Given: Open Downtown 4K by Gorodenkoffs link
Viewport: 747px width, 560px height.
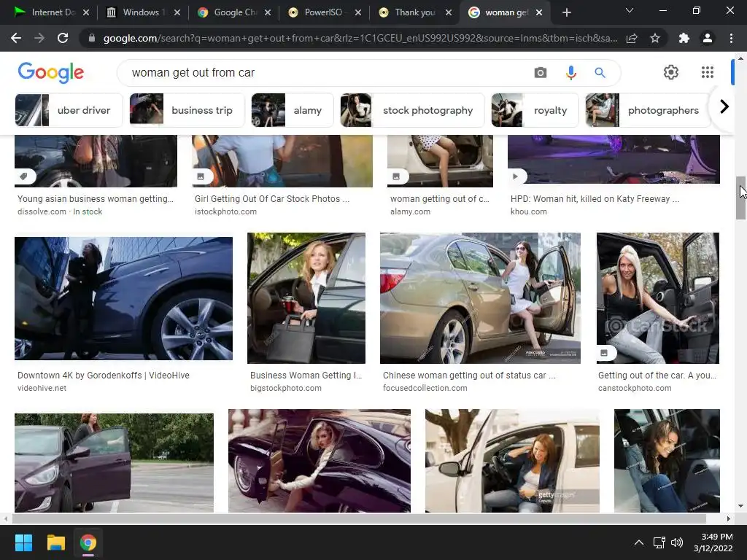Looking at the screenshot, I should (x=104, y=376).
